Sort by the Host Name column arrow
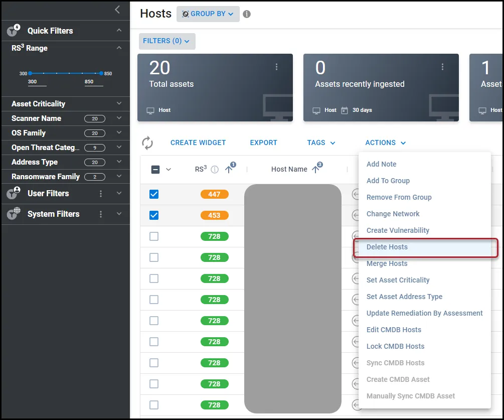This screenshot has height=420, width=504. [x=316, y=169]
